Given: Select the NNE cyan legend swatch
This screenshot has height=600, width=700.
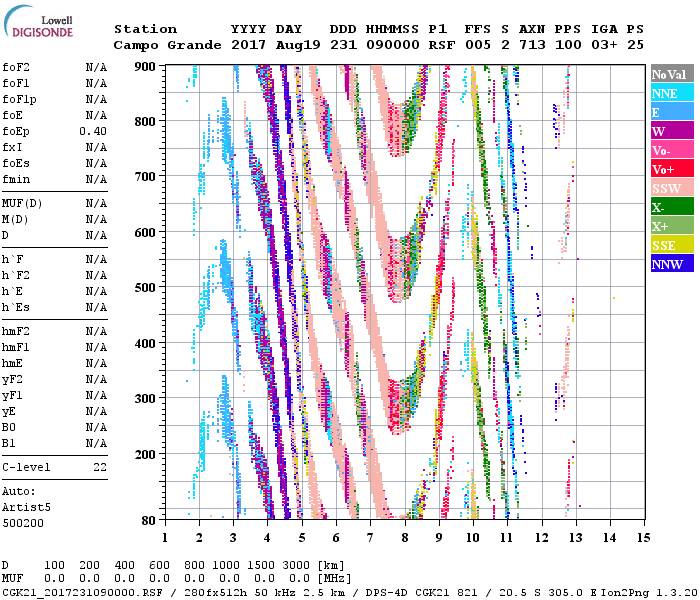Looking at the screenshot, I should (672, 93).
